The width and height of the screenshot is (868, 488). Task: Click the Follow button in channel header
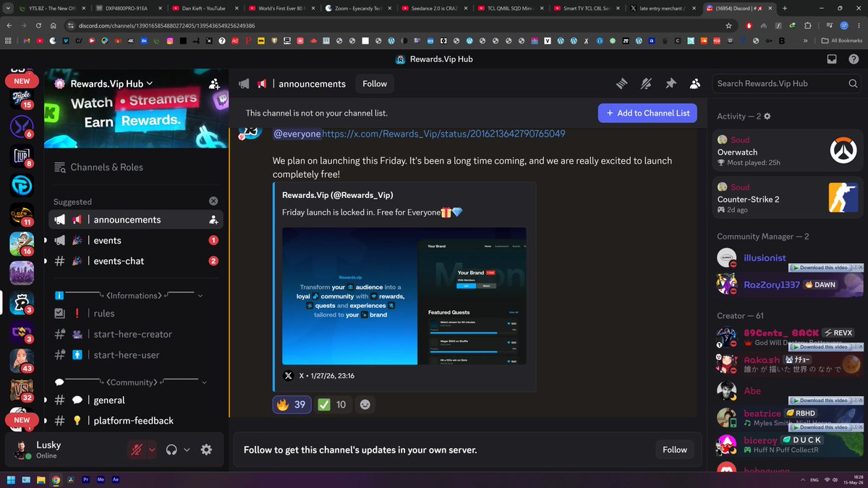point(375,84)
